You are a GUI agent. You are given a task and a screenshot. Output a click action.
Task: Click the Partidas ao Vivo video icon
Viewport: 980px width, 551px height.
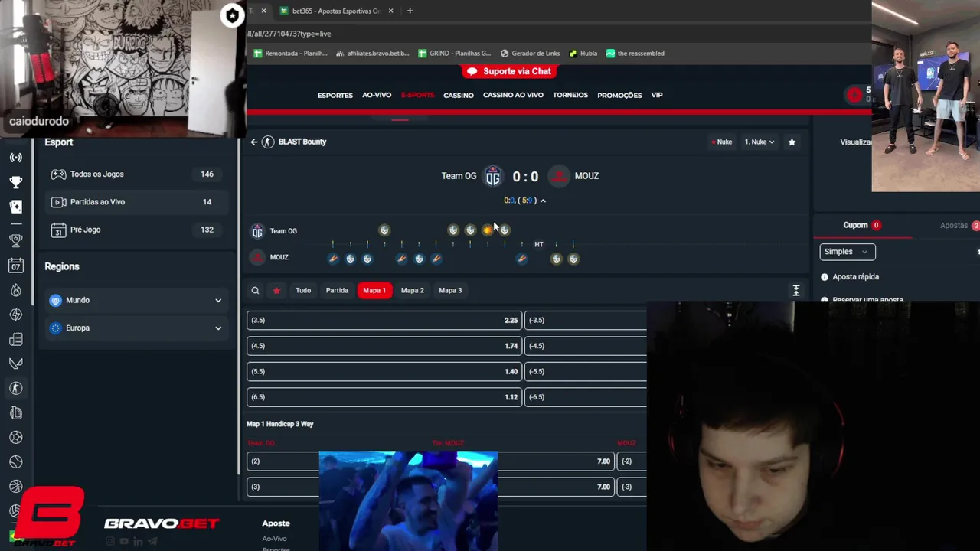pos(58,202)
